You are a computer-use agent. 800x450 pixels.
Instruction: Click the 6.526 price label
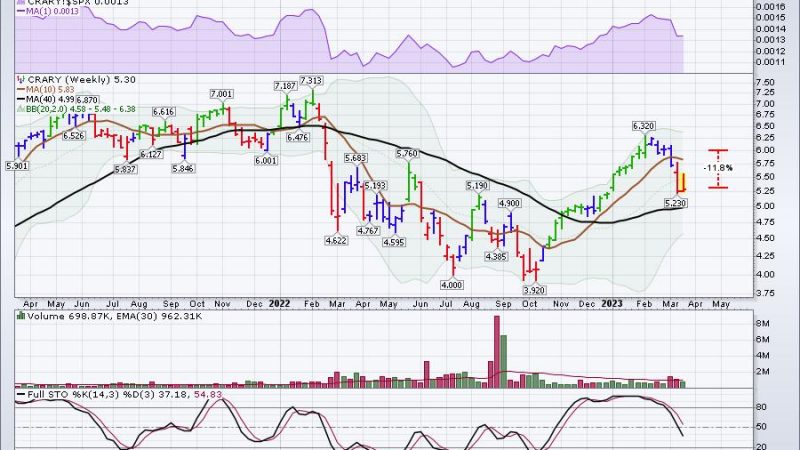[x=74, y=136]
